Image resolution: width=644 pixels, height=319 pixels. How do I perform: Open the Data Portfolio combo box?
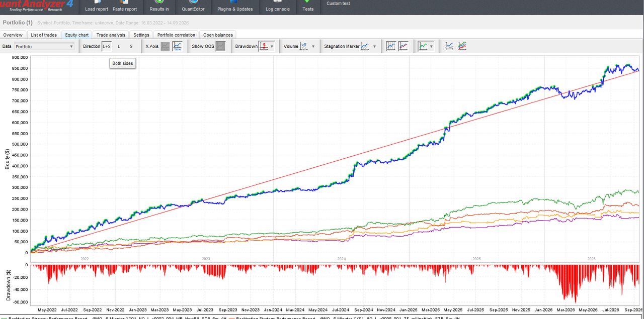click(x=44, y=47)
